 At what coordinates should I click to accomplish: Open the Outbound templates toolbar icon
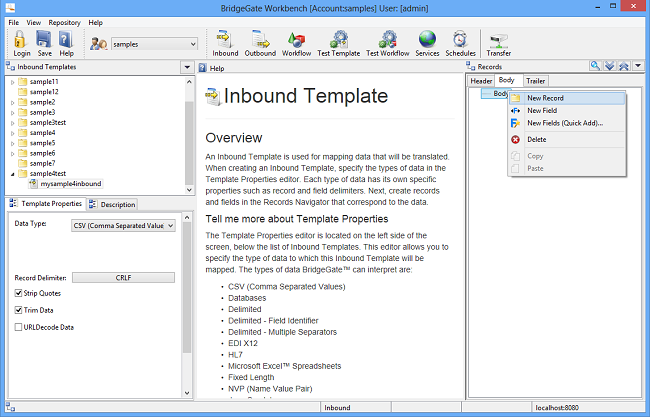(x=260, y=40)
